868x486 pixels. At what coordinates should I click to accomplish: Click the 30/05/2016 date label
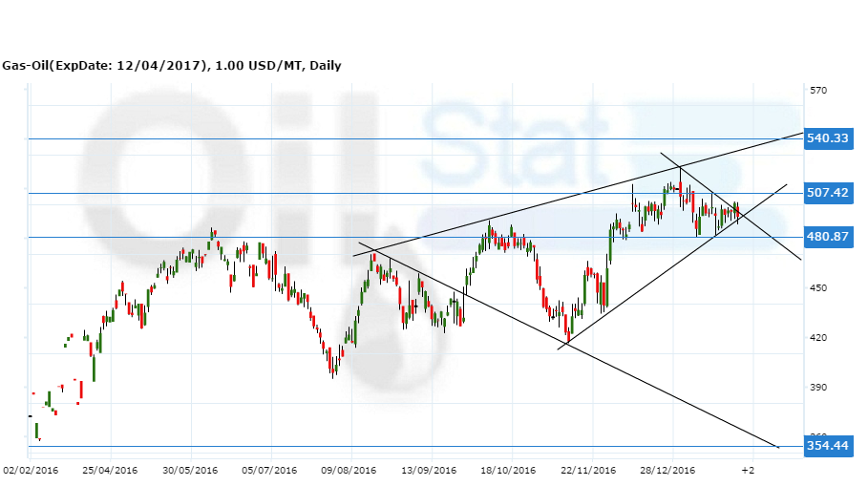[x=190, y=470]
